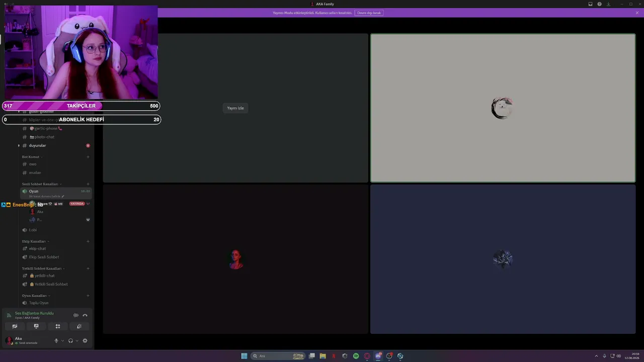Screen dimensions: 644x362
Task: Click the taskbar search box
Action: pos(279,356)
